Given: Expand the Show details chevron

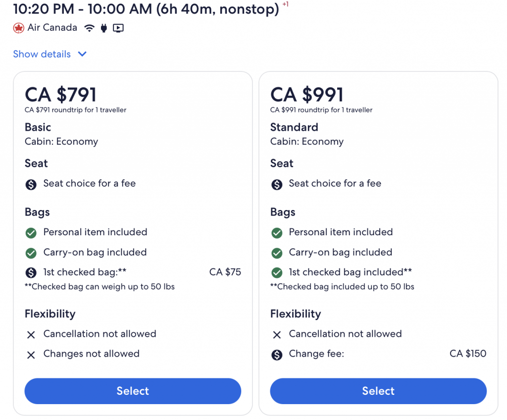Looking at the screenshot, I should tap(82, 54).
